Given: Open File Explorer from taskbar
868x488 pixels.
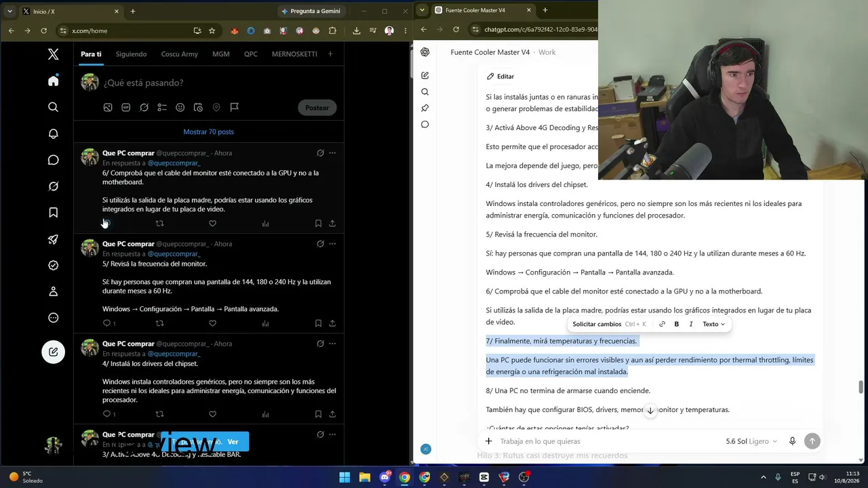Looking at the screenshot, I should (x=365, y=477).
